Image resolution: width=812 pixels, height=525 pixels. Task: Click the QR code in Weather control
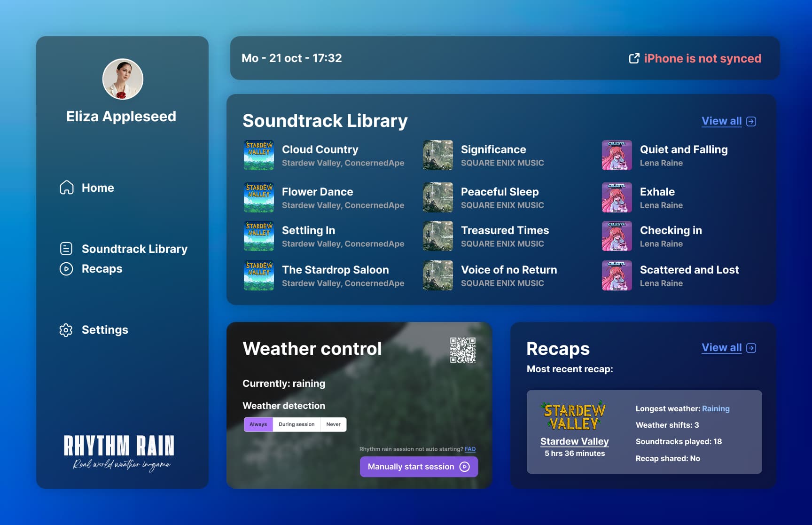[462, 350]
